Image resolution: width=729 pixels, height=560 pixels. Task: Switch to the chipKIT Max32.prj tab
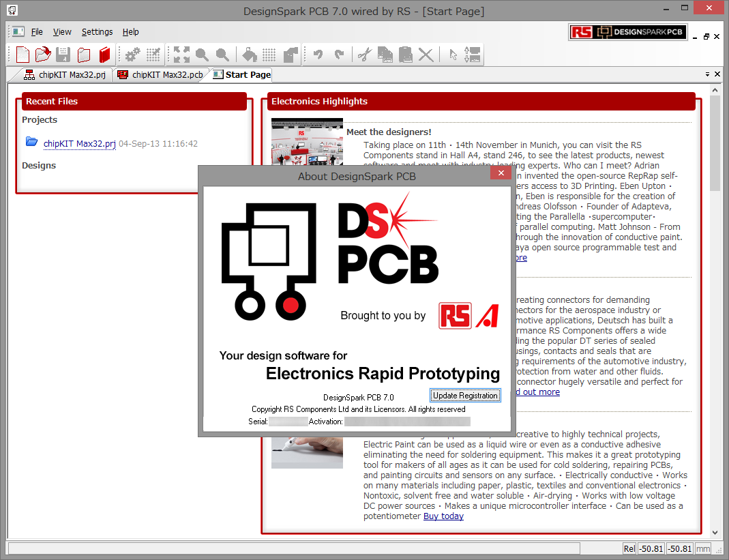tap(65, 75)
